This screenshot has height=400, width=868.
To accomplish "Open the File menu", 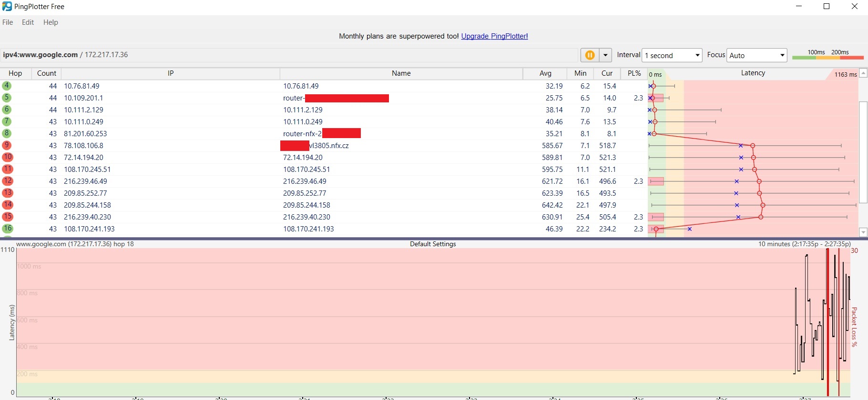I will [8, 22].
